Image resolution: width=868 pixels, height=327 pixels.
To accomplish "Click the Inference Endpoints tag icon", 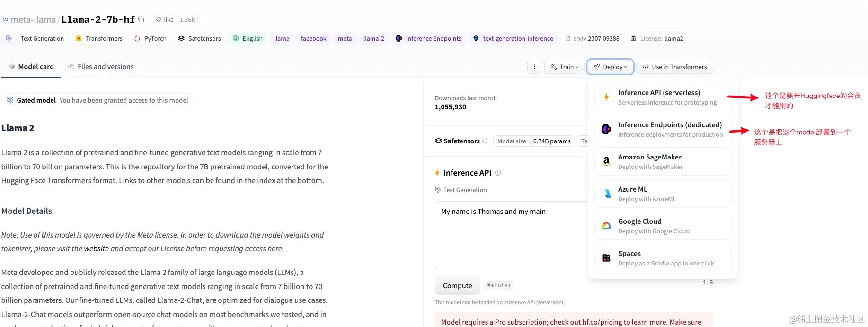I will click(x=399, y=38).
